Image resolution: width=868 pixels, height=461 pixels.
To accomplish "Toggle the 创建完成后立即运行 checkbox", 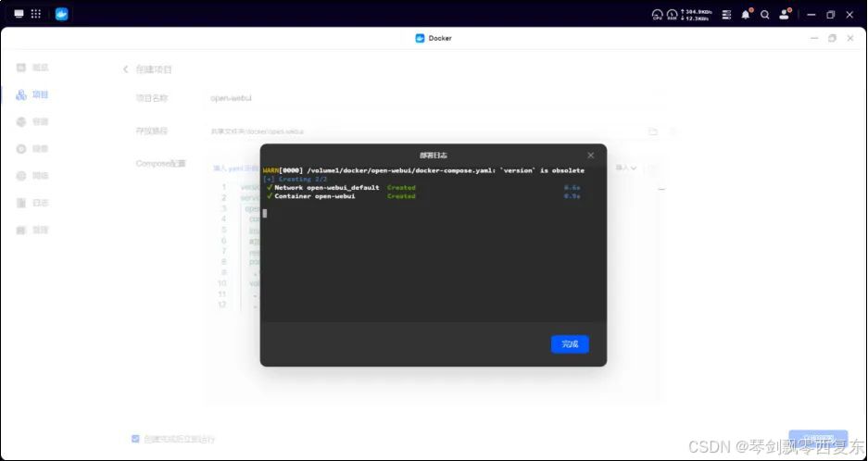I will pyautogui.click(x=135, y=439).
